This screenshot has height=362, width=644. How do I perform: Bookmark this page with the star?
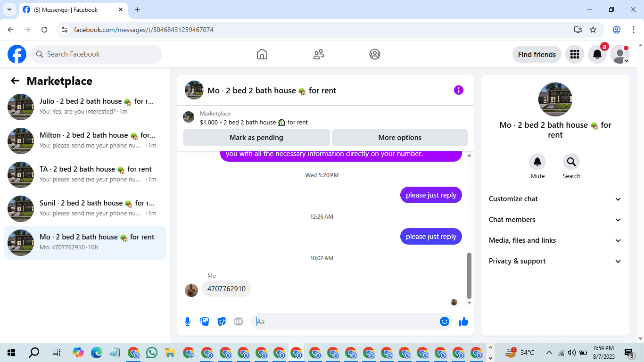593,30
